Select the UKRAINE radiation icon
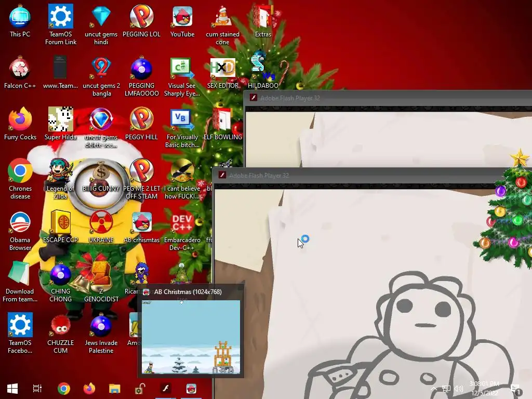532x399 pixels. pos(101,227)
